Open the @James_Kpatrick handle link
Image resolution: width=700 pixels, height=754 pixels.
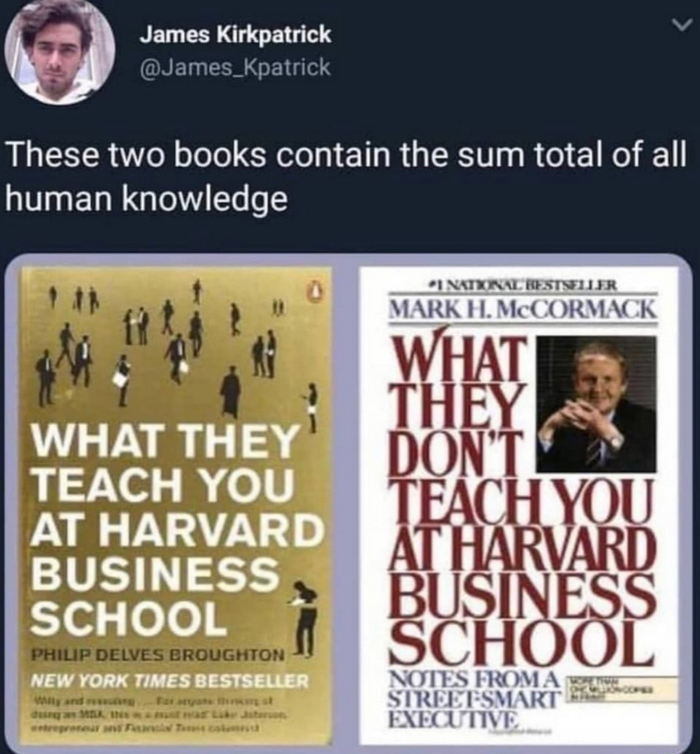click(235, 67)
